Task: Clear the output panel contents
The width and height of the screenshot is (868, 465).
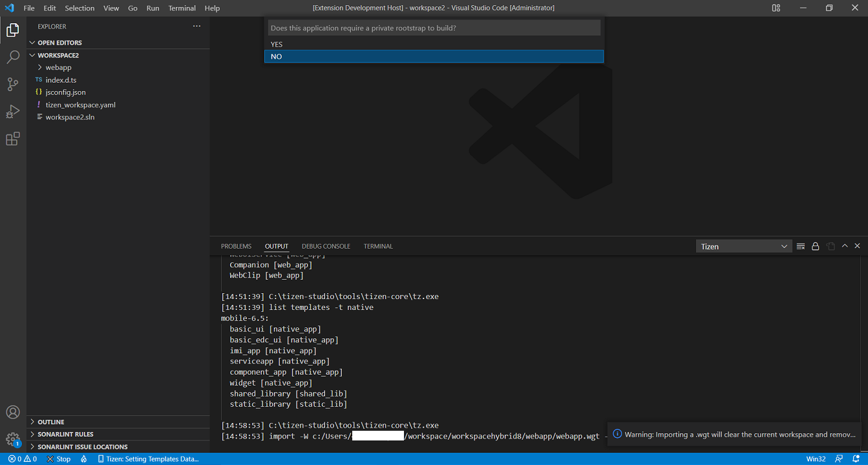Action: [x=801, y=246]
